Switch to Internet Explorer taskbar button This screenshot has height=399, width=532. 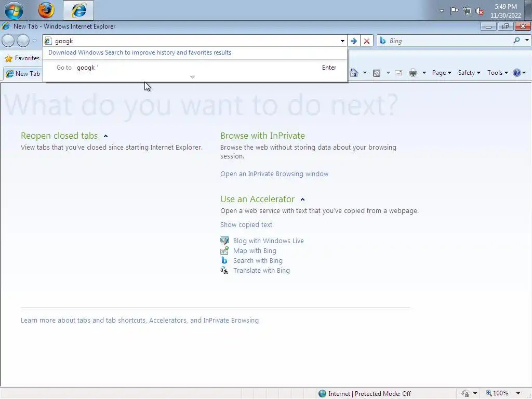click(78, 10)
